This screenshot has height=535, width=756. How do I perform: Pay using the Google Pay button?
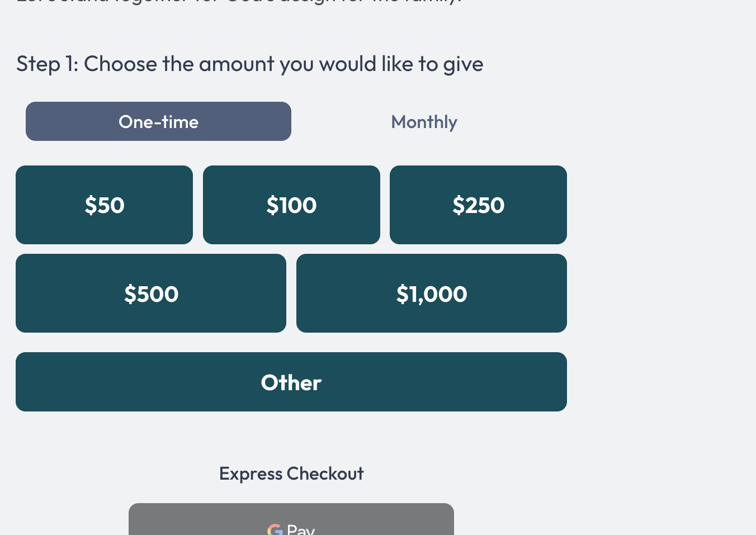tap(291, 523)
